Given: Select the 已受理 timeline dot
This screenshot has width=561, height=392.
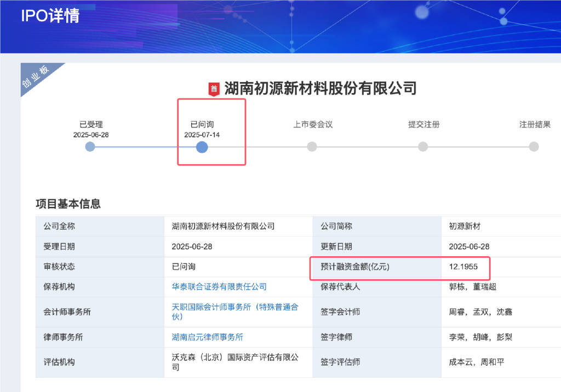Looking at the screenshot, I should click(x=90, y=147).
